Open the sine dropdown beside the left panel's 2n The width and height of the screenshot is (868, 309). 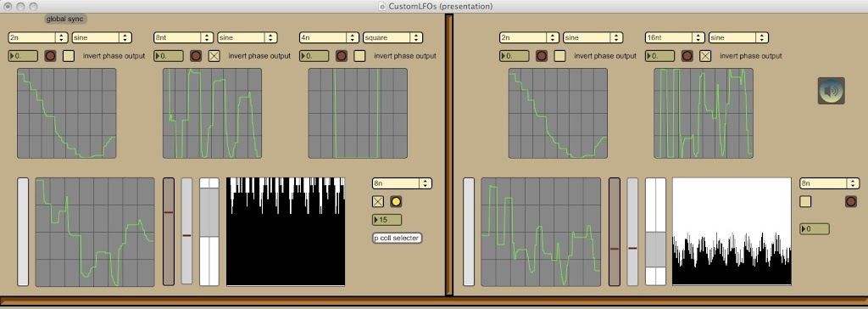[102, 37]
